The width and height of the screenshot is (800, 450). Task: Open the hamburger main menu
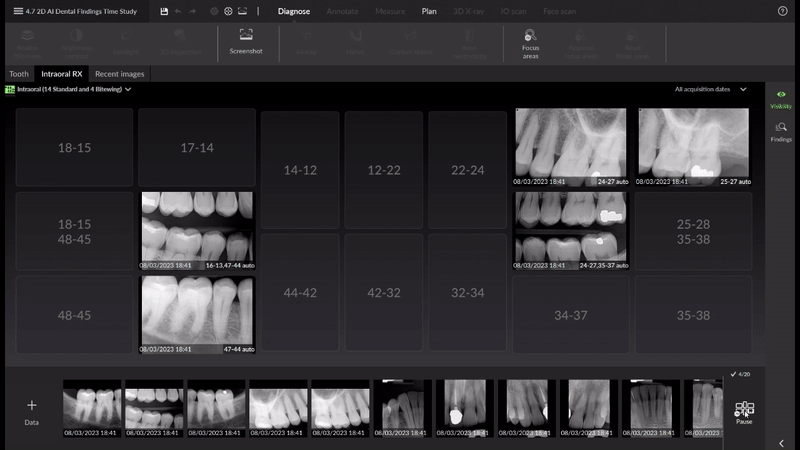click(18, 11)
